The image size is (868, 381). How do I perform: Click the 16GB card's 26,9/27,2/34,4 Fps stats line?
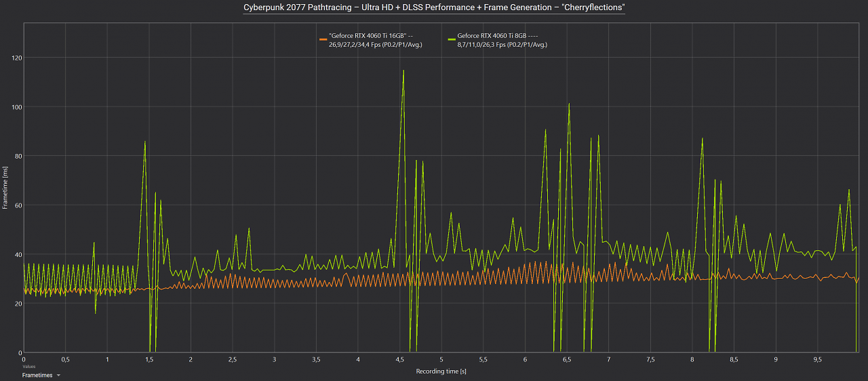coord(376,44)
